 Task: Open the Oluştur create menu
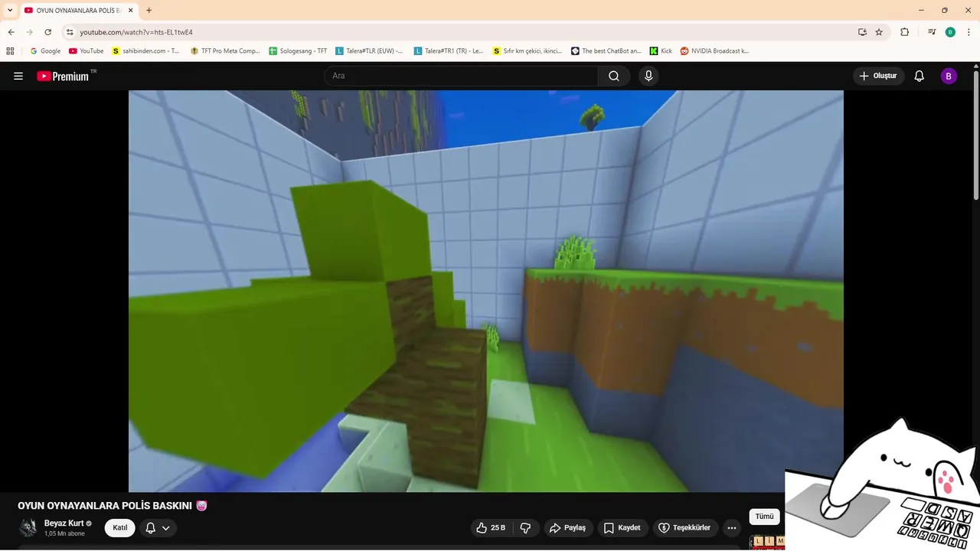click(879, 76)
